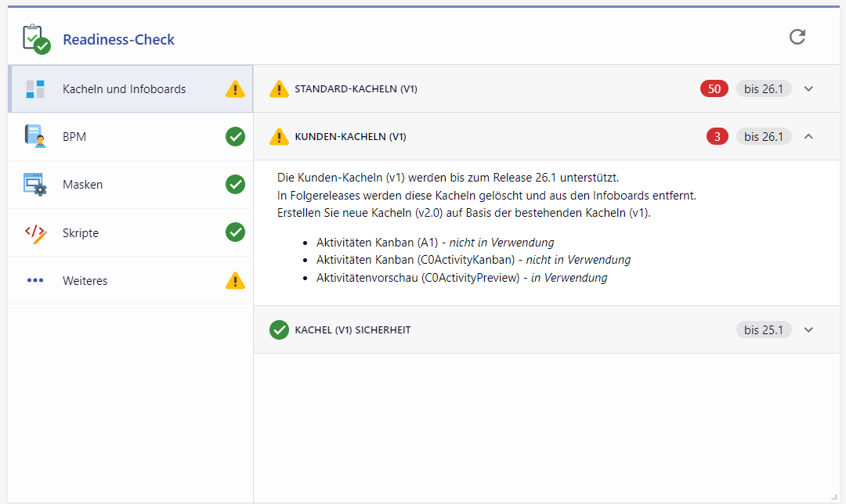Expand the Kachel (V1) Sicherheit chevron
Viewport: 846px width, 504px height.
pos(809,329)
